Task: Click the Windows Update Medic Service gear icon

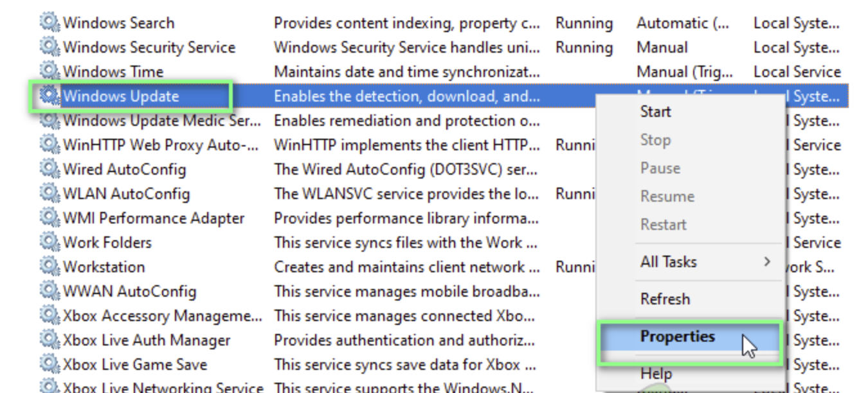Action: (x=49, y=121)
